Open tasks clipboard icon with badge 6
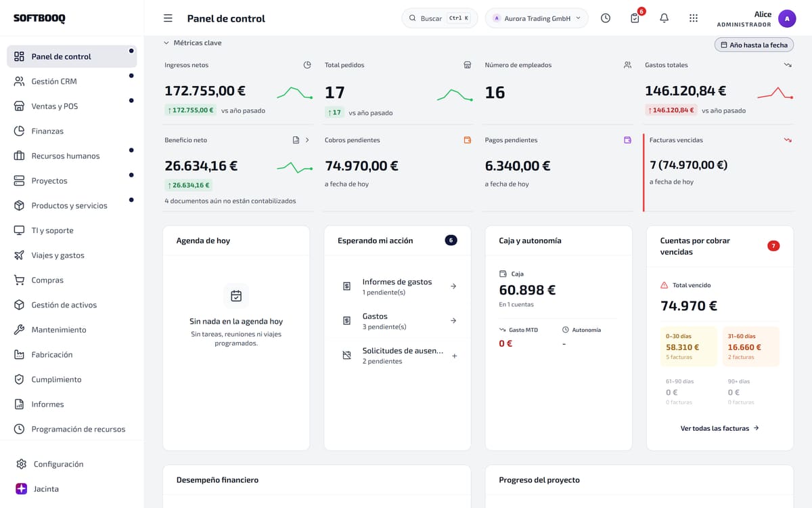Viewport: 812px width, 508px height. [635, 18]
